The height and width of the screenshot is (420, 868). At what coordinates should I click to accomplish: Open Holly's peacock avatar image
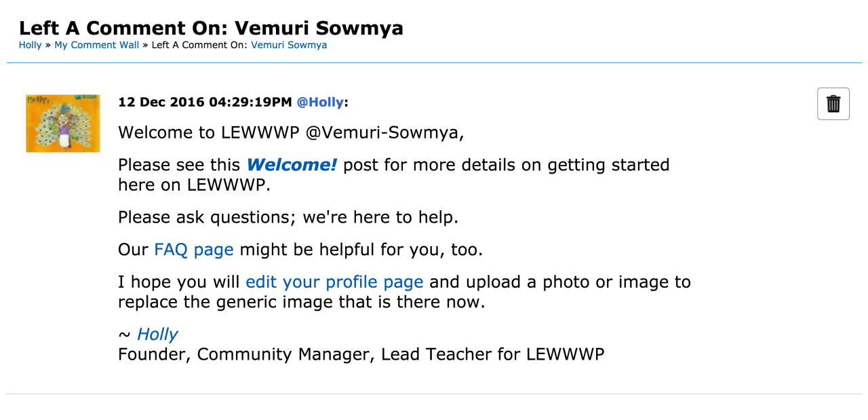coord(62,123)
